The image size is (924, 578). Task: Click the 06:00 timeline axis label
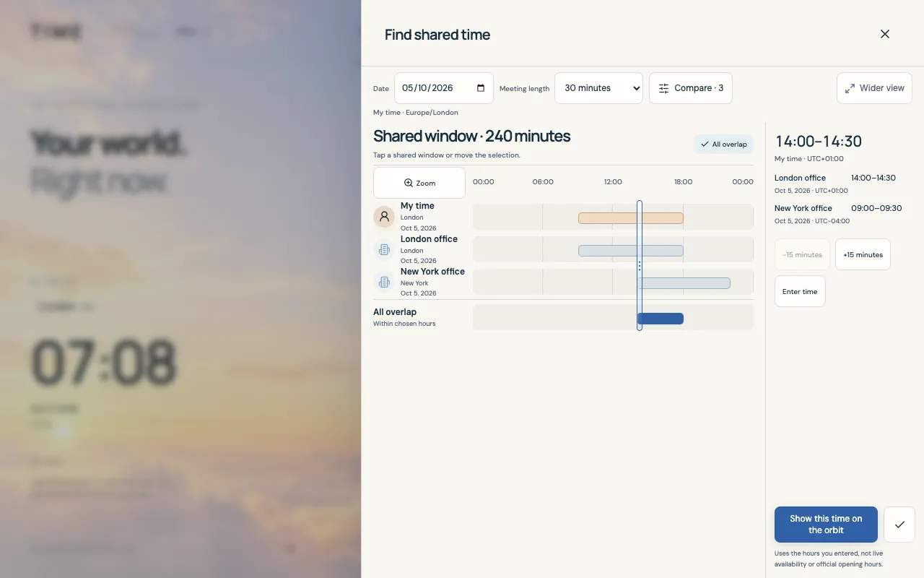pyautogui.click(x=543, y=182)
